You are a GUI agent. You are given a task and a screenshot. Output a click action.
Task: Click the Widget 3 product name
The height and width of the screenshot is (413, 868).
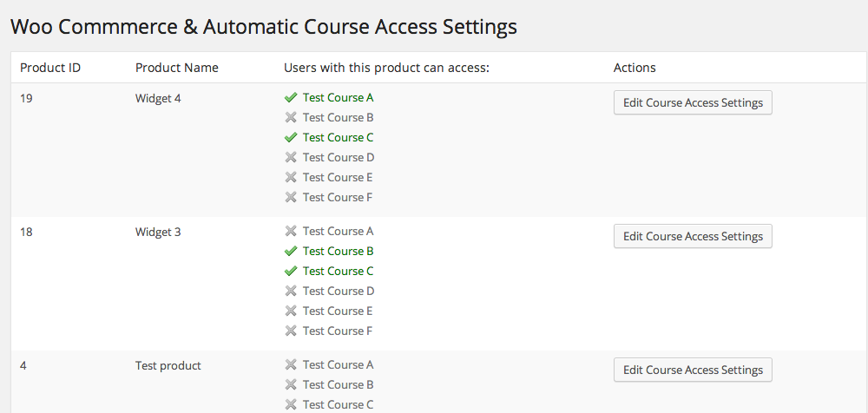click(x=158, y=232)
